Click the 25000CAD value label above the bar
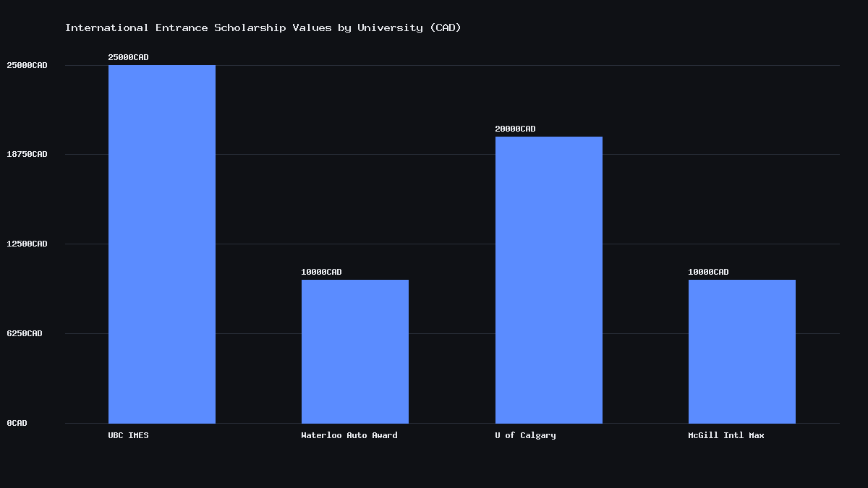Screen dimensions: 868x488 [x=129, y=57]
